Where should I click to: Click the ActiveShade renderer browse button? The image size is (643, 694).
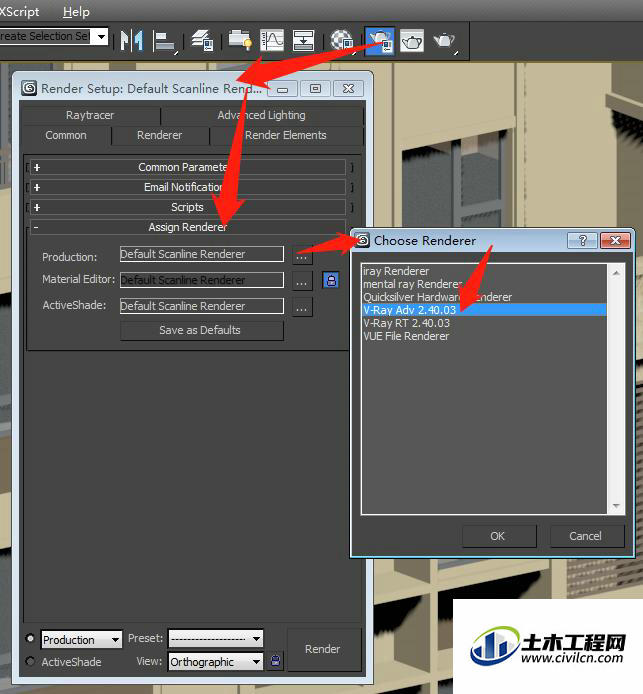[x=302, y=307]
